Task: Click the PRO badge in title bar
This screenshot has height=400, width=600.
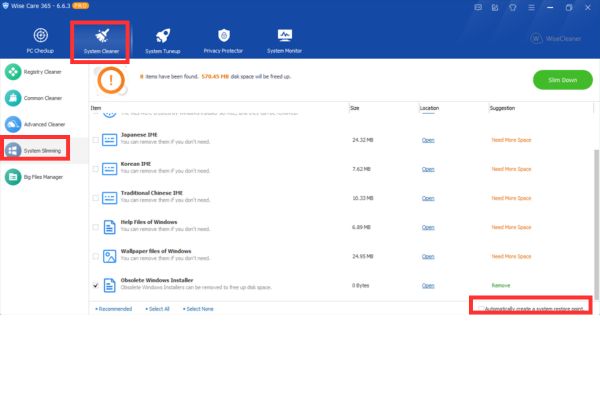Action: [x=80, y=6]
